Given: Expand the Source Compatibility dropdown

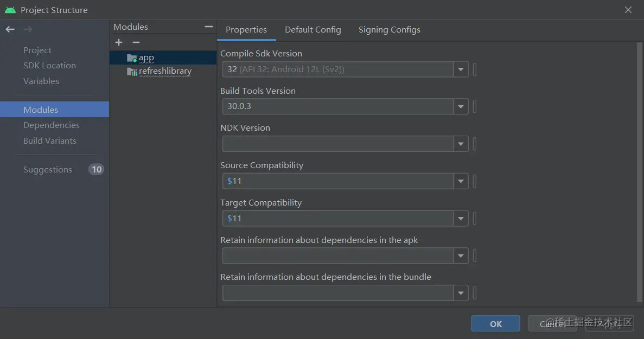Looking at the screenshot, I should click(461, 181).
